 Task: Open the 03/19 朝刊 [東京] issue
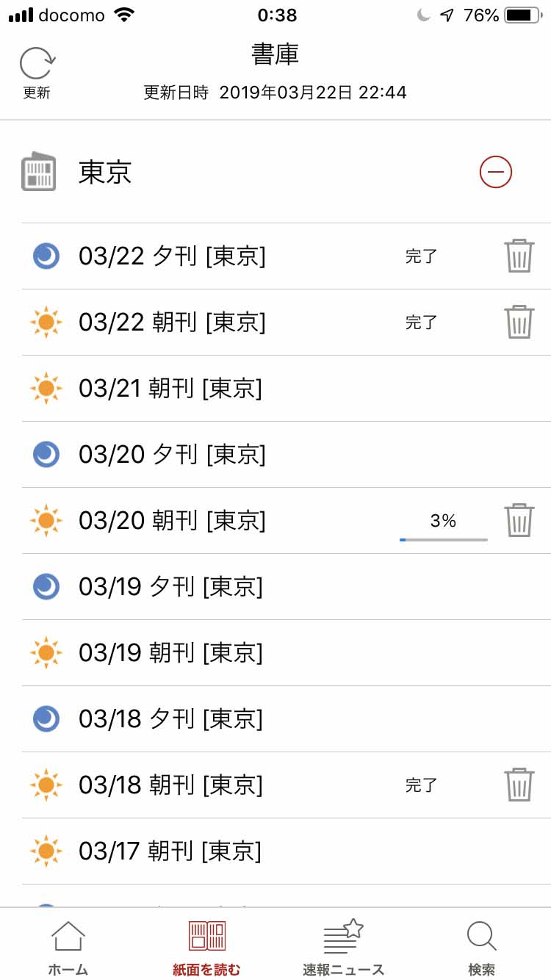click(x=170, y=652)
